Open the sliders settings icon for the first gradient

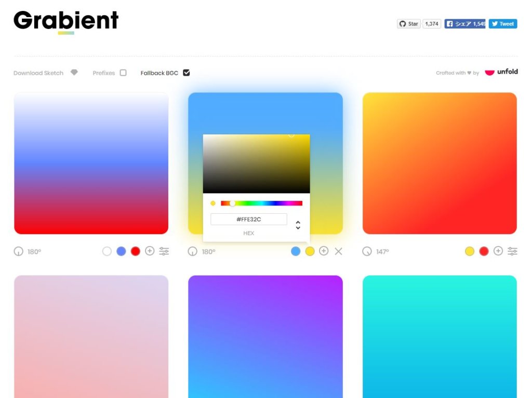pos(164,251)
